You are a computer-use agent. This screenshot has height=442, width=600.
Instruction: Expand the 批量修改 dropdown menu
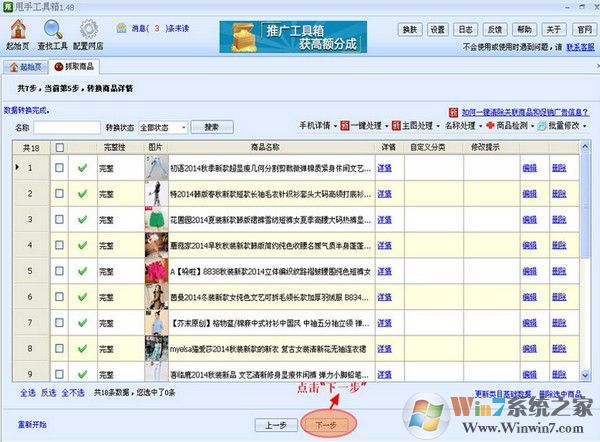[548, 128]
